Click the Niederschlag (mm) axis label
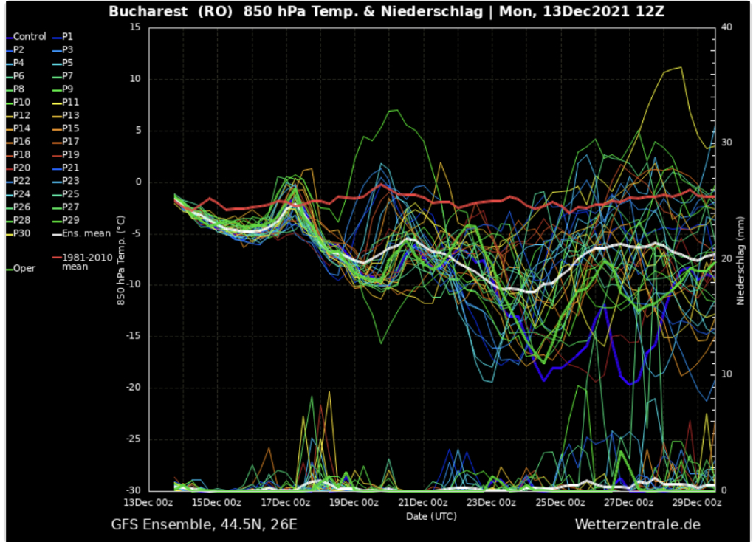Image resolution: width=756 pixels, height=542 pixels. pos(739,259)
